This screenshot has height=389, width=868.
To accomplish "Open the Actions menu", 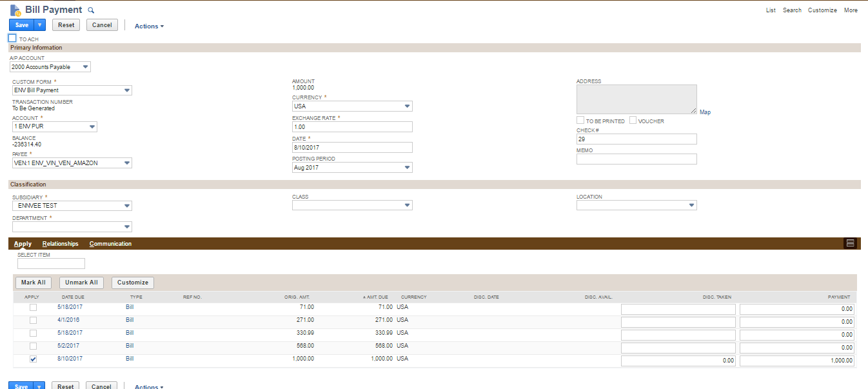I will pos(148,26).
